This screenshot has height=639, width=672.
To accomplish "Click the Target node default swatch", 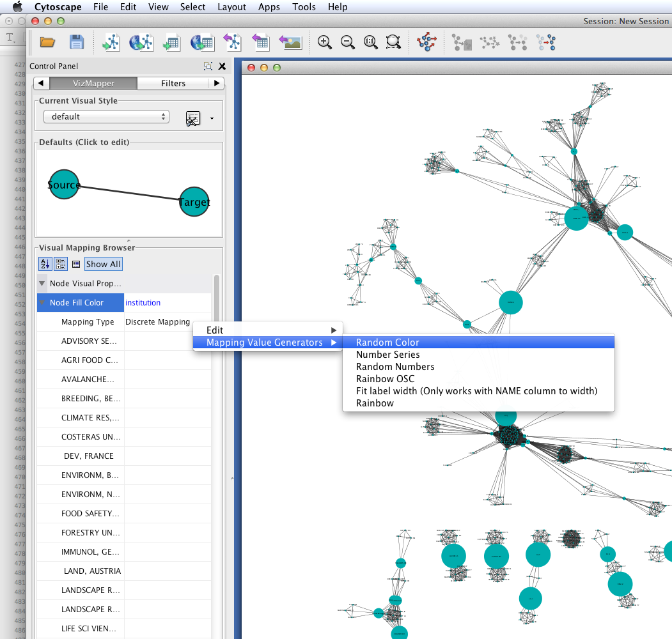I will (194, 202).
